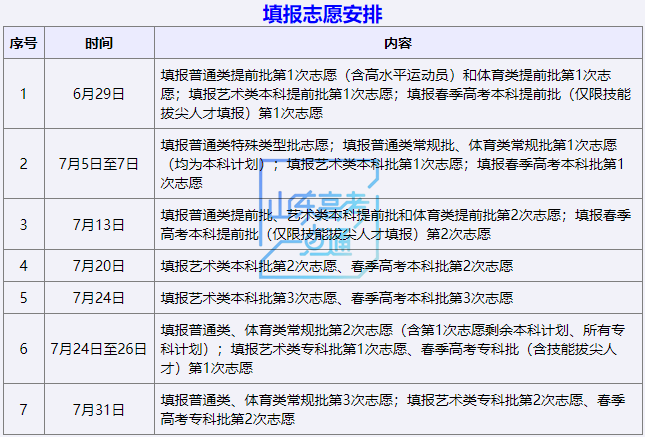Select the 6月29日 date cell
Image resolution: width=645 pixels, height=437 pixels.
coord(99,94)
